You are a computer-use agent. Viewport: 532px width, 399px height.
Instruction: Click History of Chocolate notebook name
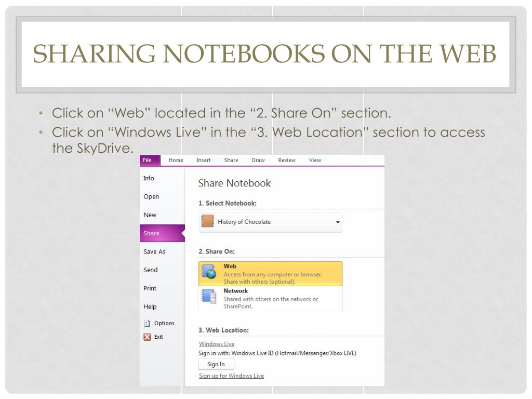(x=244, y=222)
